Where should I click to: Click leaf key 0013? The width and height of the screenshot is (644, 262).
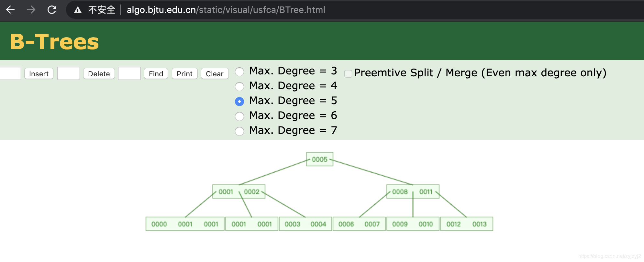(x=480, y=224)
